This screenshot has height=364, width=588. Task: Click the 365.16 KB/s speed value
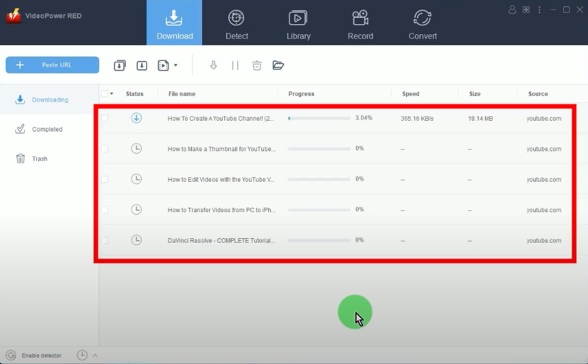[x=417, y=118]
